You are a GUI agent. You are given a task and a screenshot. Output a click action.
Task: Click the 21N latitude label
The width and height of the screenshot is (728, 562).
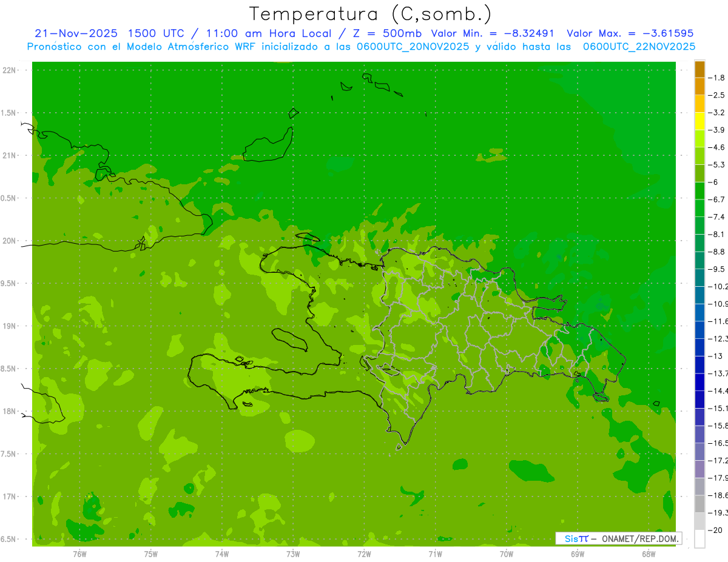(x=9, y=155)
